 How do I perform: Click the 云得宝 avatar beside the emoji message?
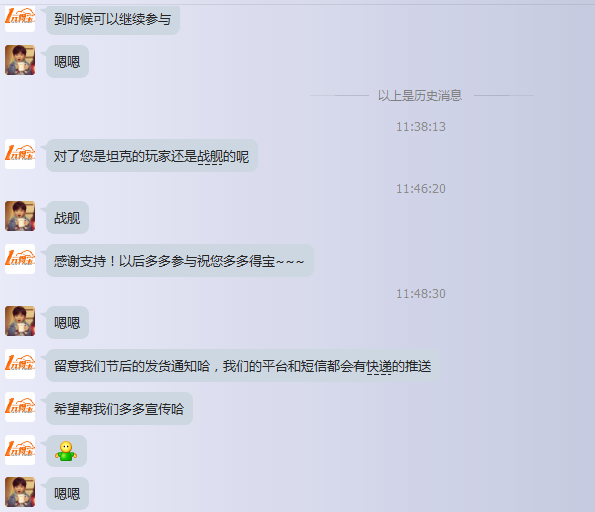pyautogui.click(x=20, y=450)
